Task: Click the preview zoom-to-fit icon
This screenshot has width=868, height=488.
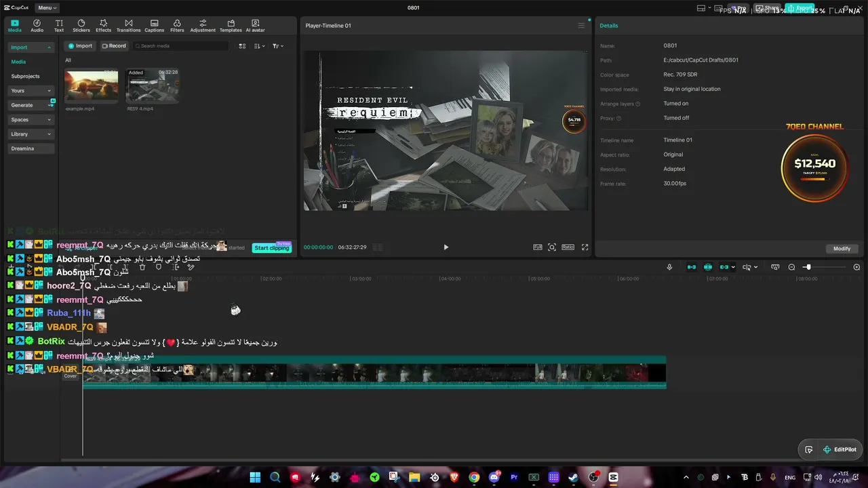Action: [552, 247]
